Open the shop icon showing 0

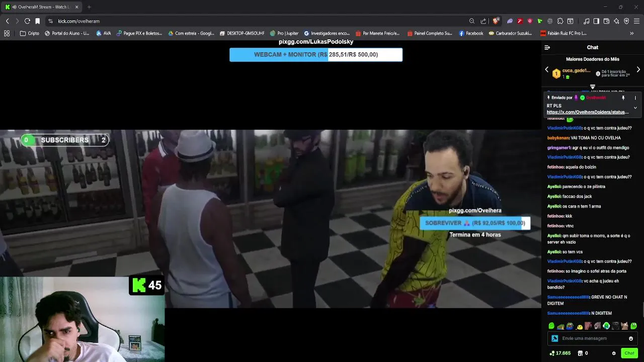583,353
